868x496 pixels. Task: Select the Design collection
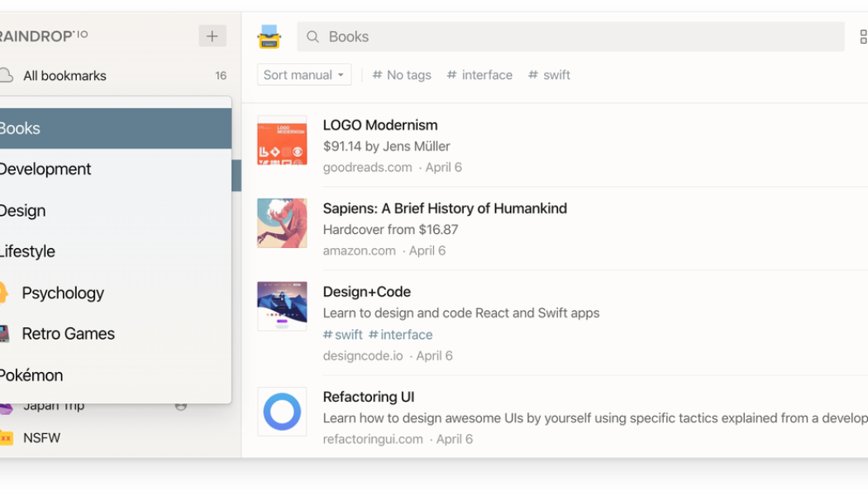(23, 210)
